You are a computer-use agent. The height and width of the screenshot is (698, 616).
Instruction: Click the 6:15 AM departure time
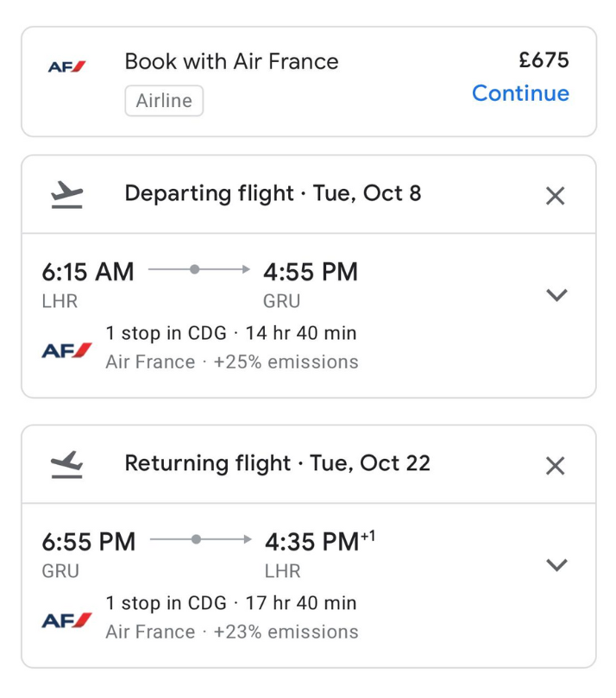coord(88,272)
